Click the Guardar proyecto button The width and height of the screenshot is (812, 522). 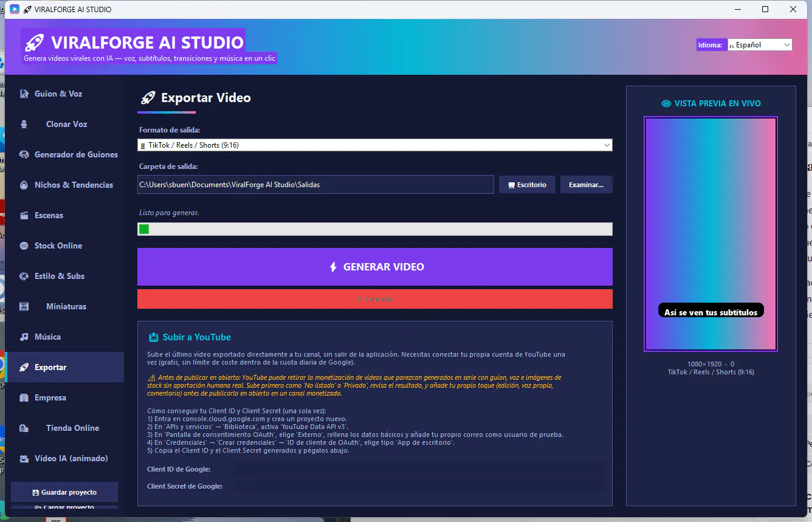(64, 492)
